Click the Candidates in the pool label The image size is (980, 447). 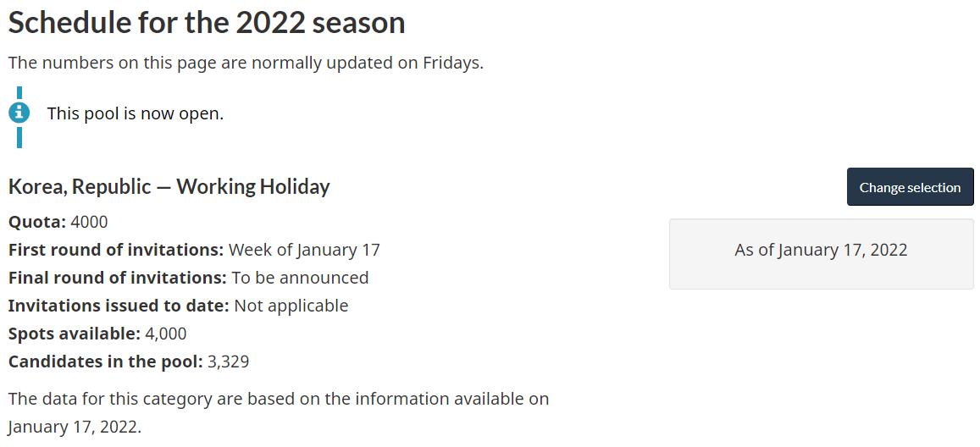[106, 361]
